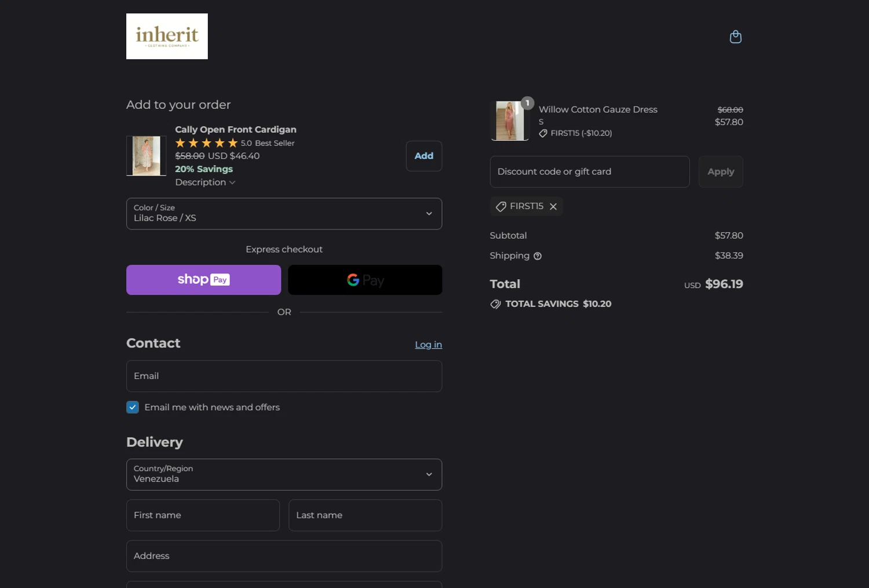Viewport: 869px width, 588px height.
Task: Click the Subtotal label
Action: 508,236
